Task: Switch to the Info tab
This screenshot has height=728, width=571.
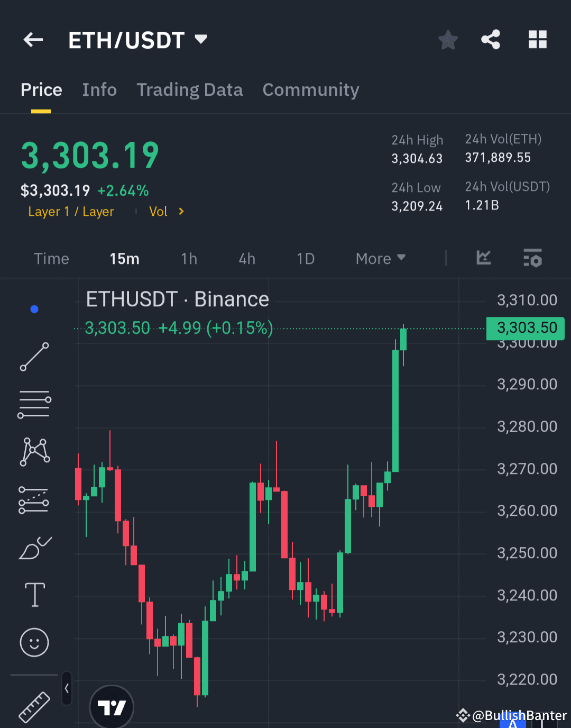Action: pos(99,90)
